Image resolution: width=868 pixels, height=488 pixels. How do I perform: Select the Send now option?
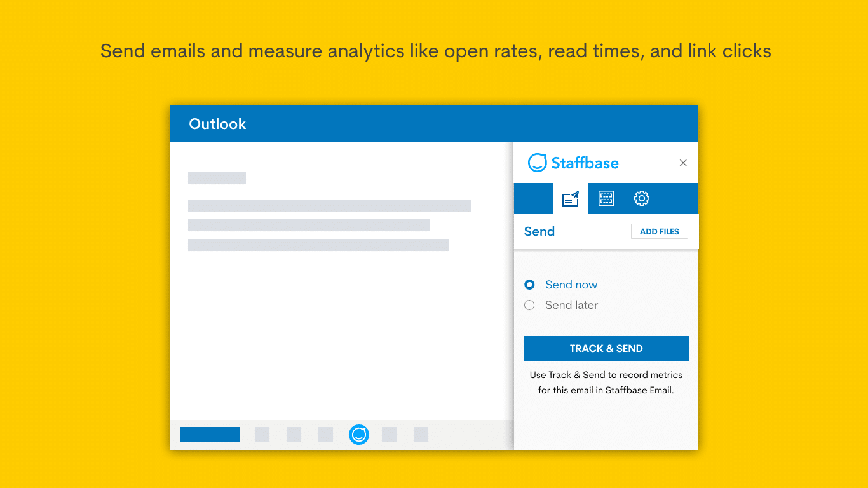pyautogui.click(x=561, y=285)
